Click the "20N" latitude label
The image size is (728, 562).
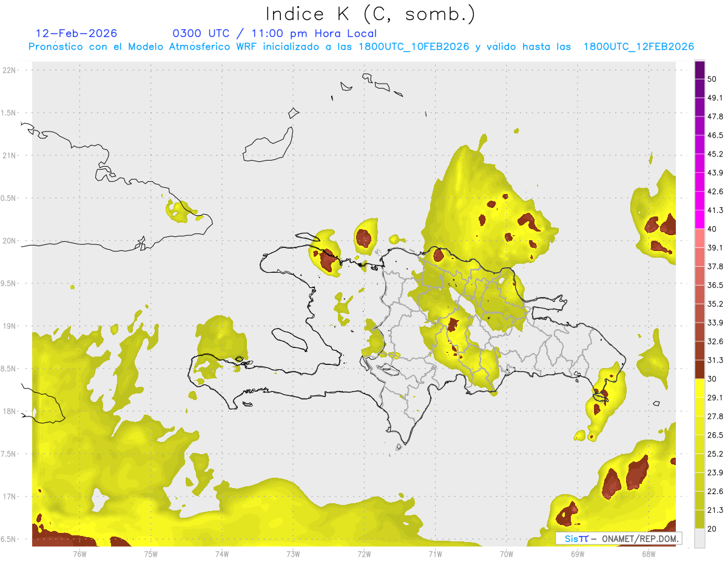coord(10,241)
